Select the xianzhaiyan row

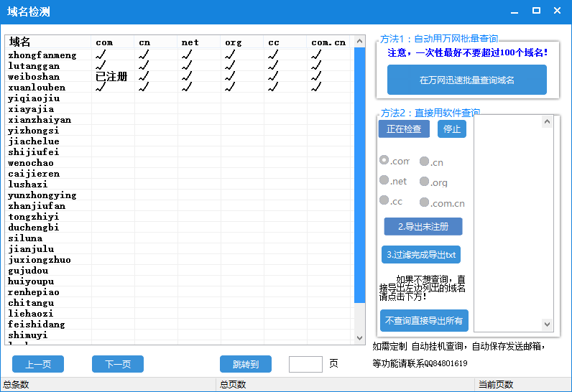pos(179,119)
